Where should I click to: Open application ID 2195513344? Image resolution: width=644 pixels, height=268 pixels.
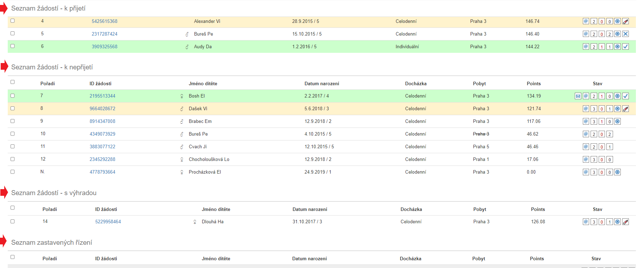pyautogui.click(x=102, y=96)
